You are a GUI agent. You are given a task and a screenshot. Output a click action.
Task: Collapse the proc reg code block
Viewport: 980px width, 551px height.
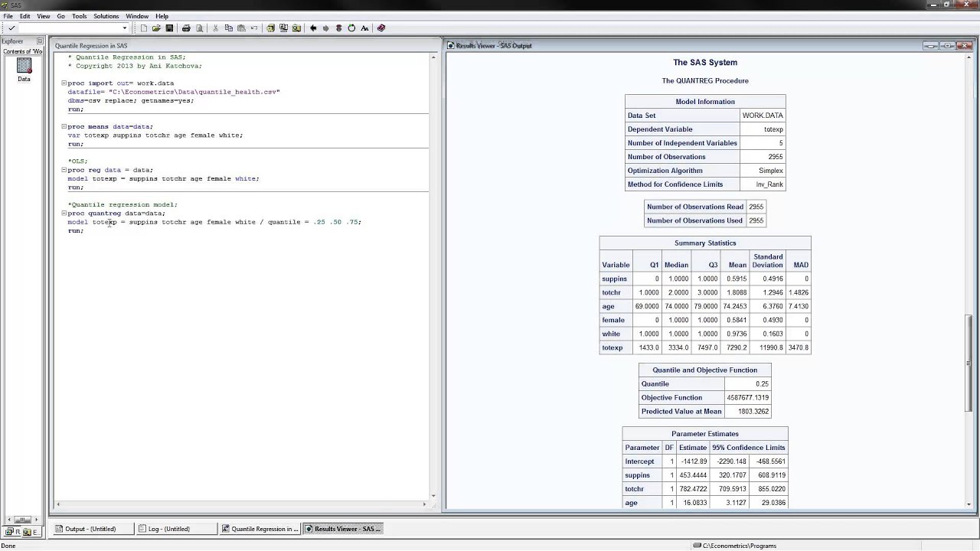[x=64, y=170]
